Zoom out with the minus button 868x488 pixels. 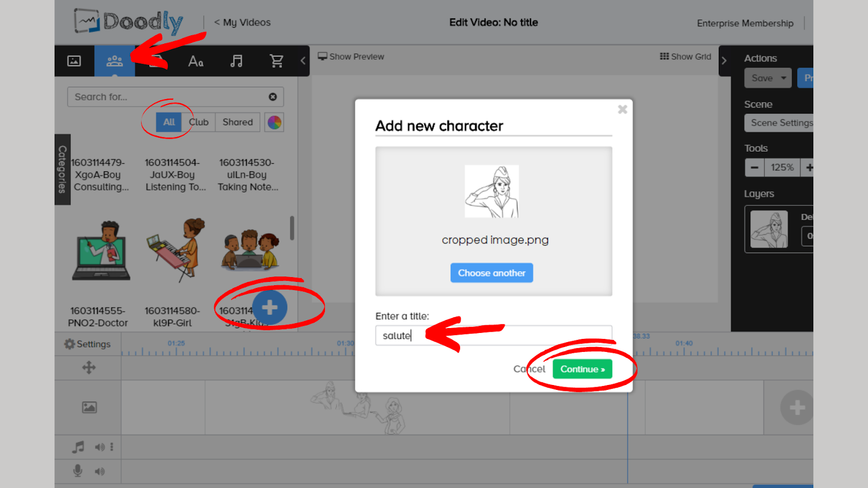pyautogui.click(x=755, y=168)
